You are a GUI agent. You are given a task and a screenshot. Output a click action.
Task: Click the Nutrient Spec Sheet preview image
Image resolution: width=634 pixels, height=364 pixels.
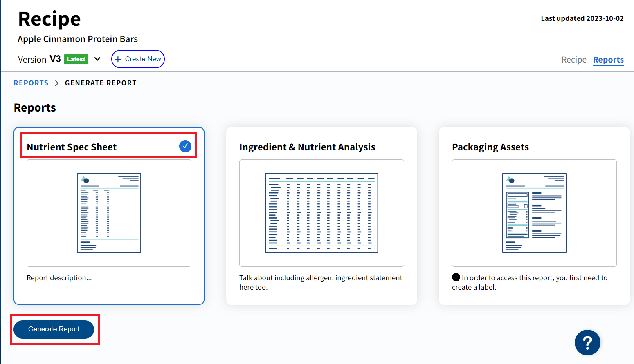(x=108, y=213)
